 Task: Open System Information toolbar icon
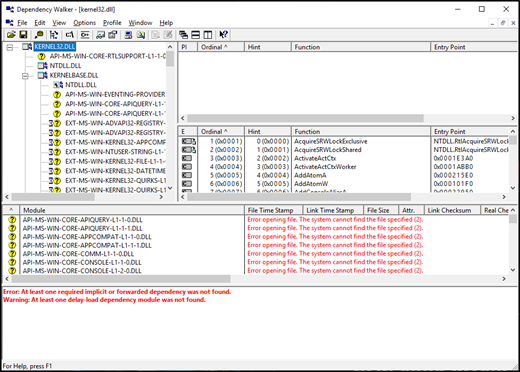128,35
